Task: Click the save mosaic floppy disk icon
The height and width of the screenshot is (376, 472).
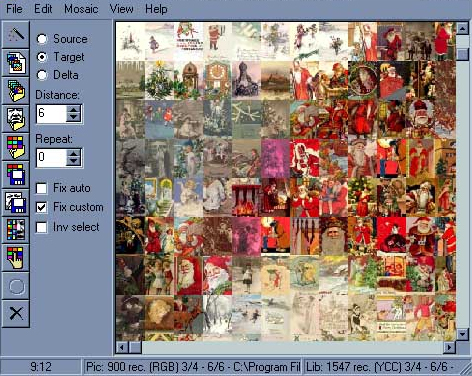Action: 16,174
